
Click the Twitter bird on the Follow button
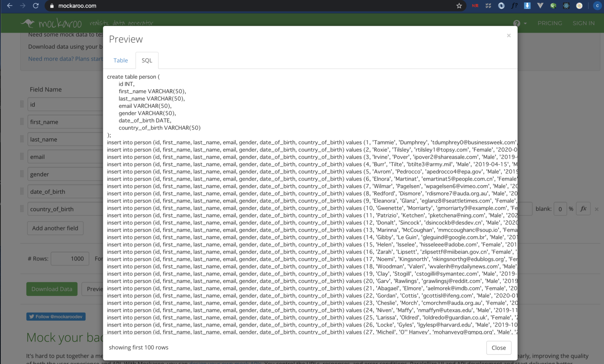(31, 316)
